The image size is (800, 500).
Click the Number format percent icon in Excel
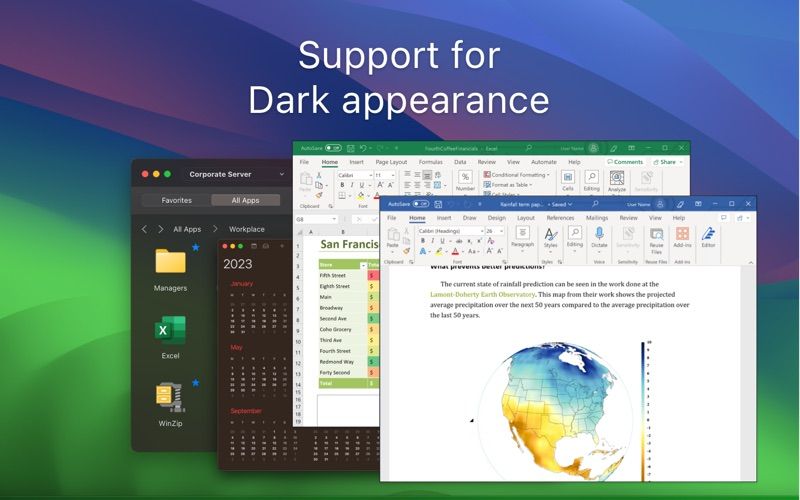click(465, 178)
